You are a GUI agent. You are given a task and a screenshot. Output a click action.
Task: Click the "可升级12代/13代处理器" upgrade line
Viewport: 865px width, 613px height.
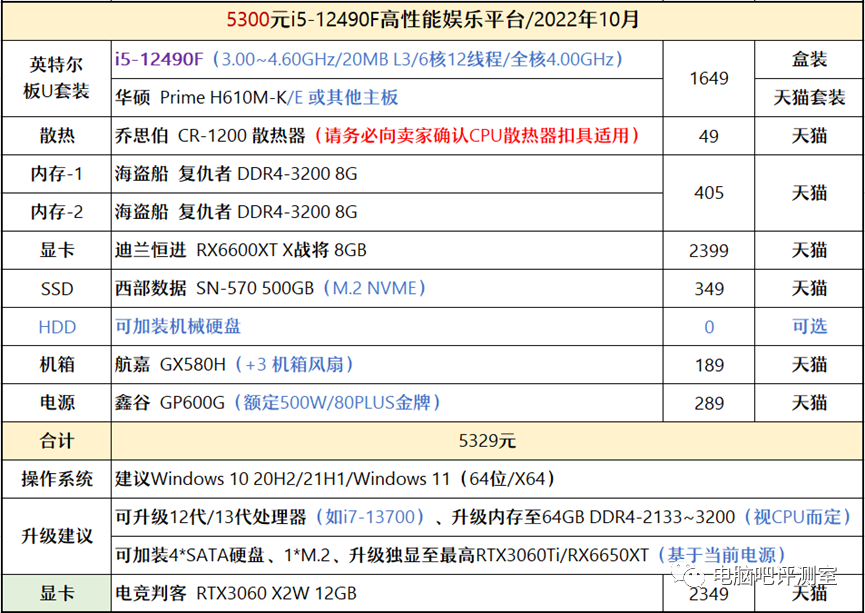tap(488, 518)
